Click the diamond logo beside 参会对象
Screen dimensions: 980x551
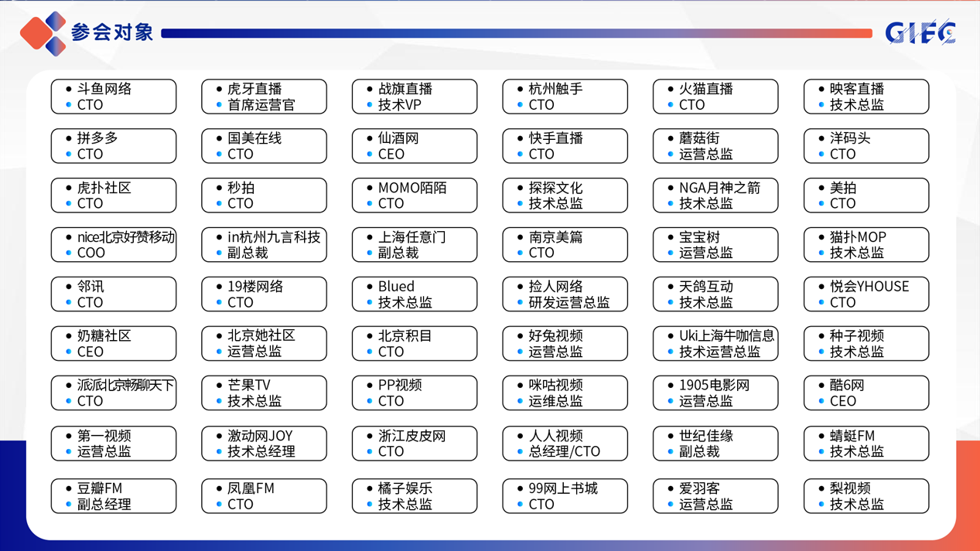point(44,33)
